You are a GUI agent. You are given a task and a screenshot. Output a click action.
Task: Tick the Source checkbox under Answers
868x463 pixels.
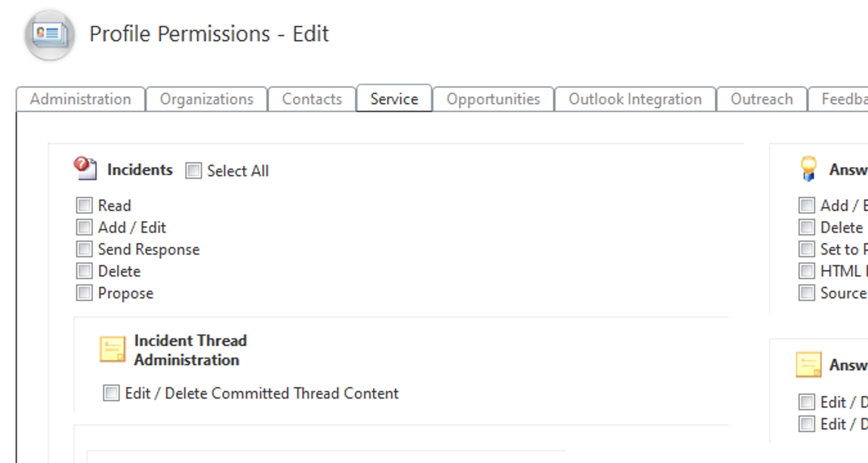point(806,293)
